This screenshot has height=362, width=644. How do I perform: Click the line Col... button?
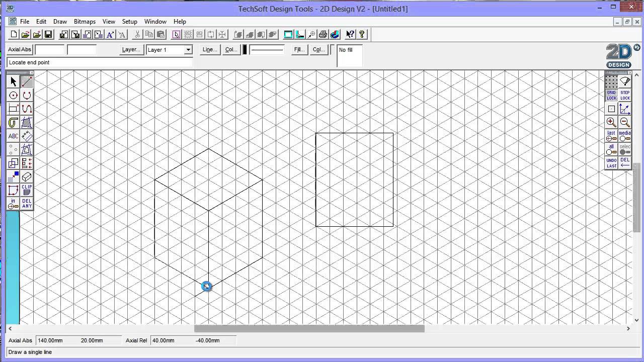point(231,50)
